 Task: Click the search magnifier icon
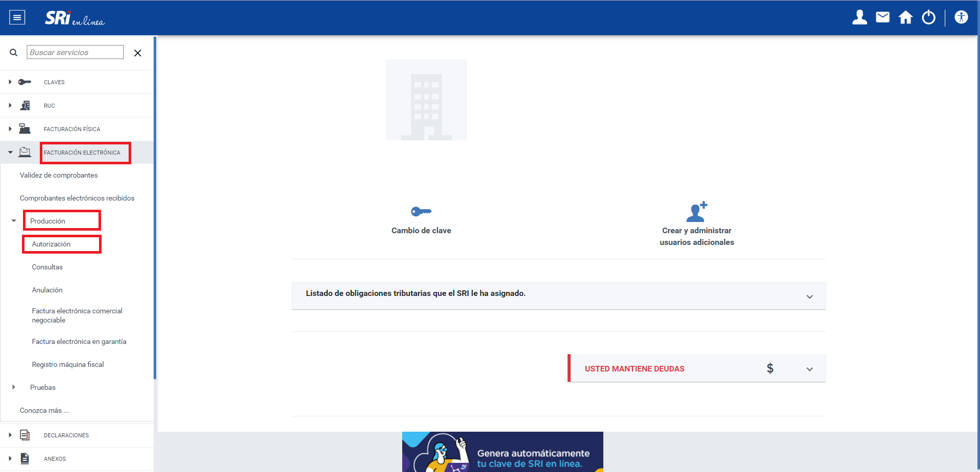tap(14, 53)
